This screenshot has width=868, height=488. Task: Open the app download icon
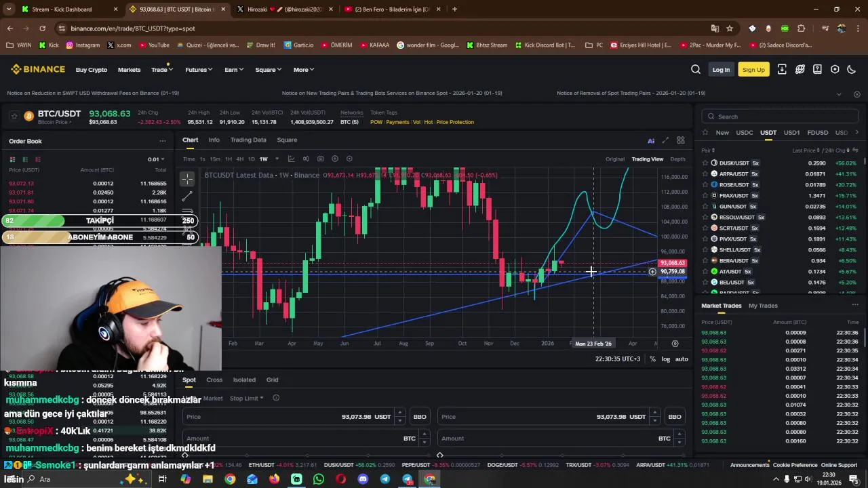(x=782, y=69)
